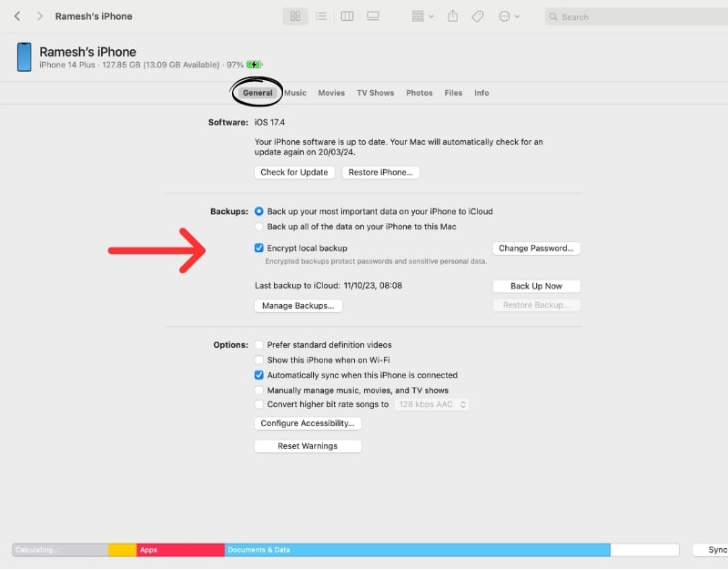The width and height of the screenshot is (728, 569).
Task: Go back with the left chevron
Action: pos(17,16)
